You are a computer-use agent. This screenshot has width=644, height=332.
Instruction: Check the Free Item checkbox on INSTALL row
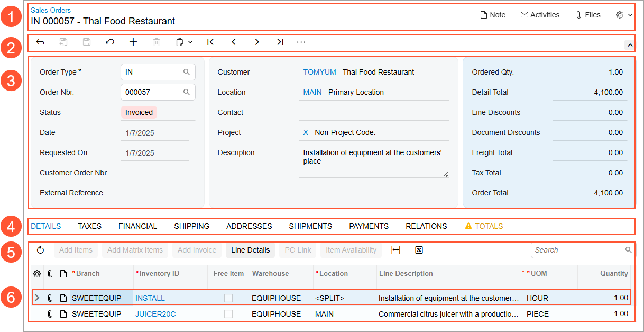coord(228,298)
